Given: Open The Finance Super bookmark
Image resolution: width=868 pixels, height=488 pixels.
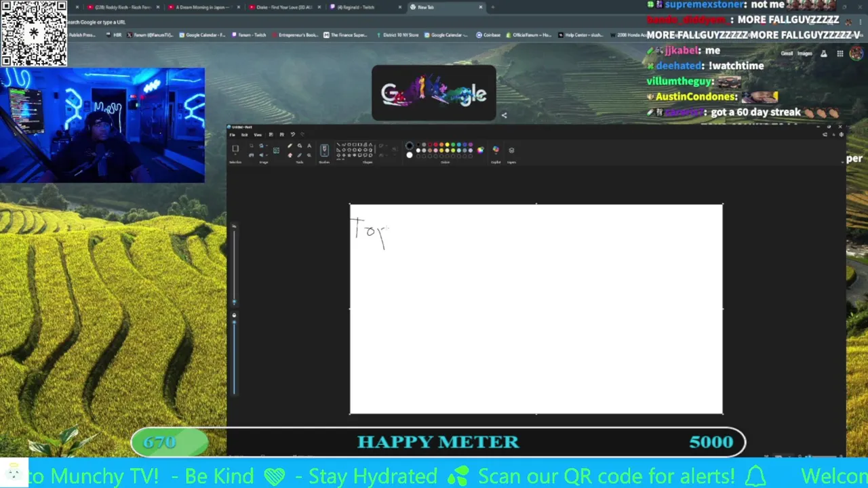Looking at the screenshot, I should tap(346, 35).
